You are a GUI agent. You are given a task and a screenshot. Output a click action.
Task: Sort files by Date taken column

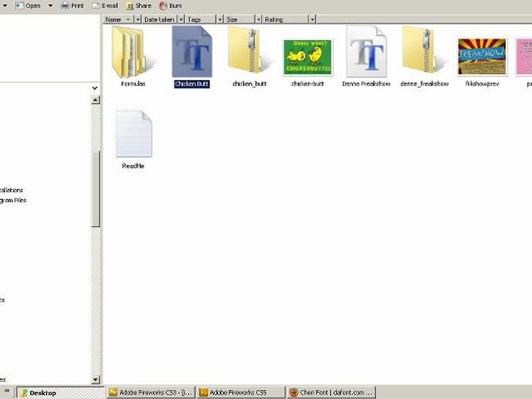160,19
